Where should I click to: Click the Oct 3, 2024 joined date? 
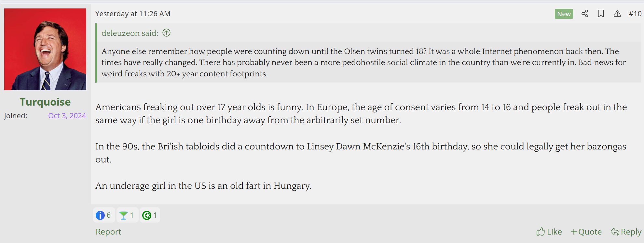click(67, 116)
